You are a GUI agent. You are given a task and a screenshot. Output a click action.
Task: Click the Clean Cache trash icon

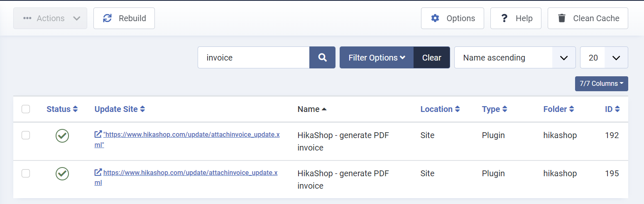562,18
